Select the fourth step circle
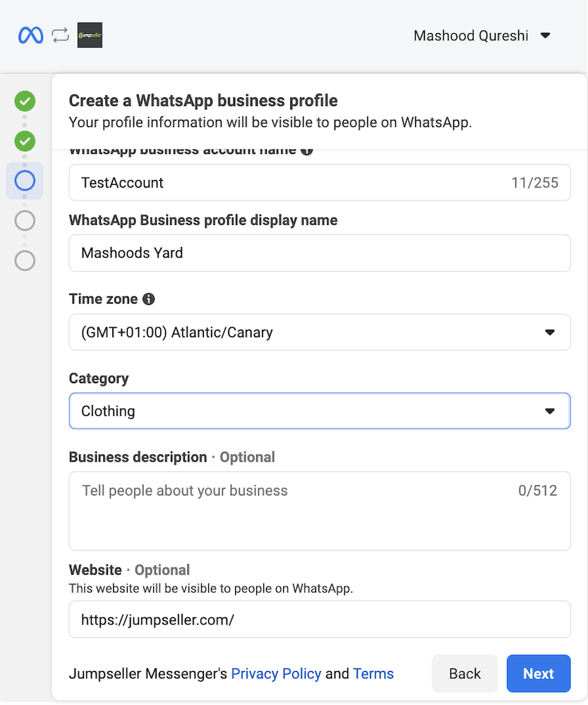588x705 pixels. coord(25,221)
